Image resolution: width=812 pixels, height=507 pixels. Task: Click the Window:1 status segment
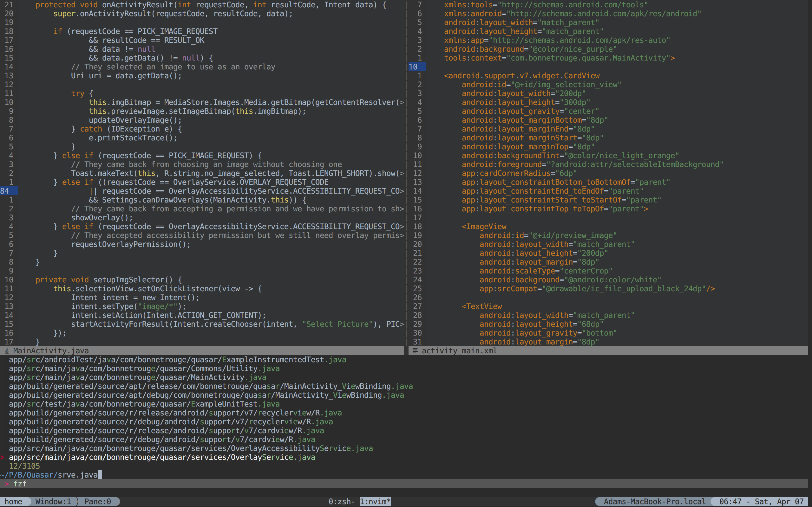(53, 501)
